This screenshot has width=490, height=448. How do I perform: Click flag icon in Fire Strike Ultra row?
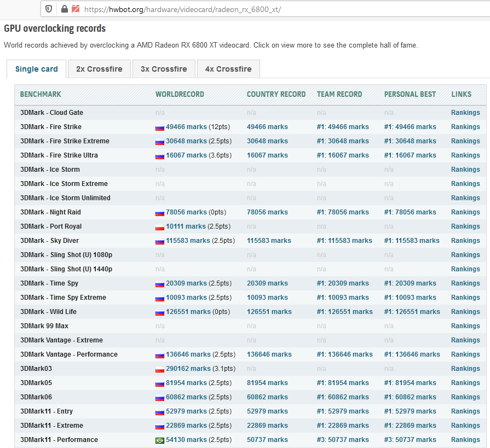point(160,156)
